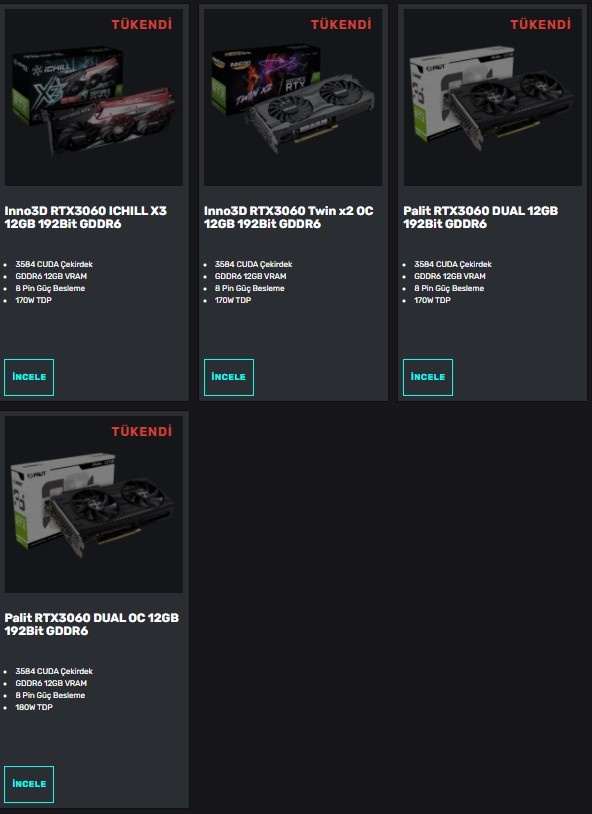
Task: Open the Inno3D RTX3060 Twin x2 OC title
Action: point(289,217)
